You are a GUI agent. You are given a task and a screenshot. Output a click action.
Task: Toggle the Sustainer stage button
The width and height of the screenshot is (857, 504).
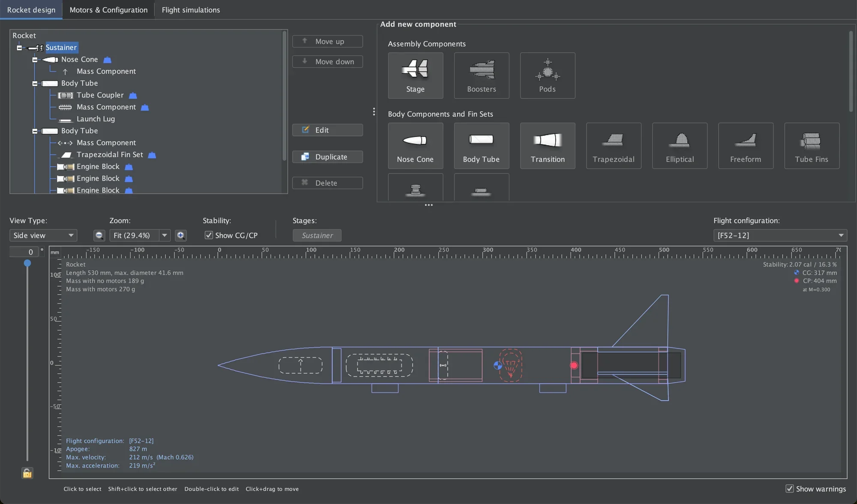pos(317,235)
